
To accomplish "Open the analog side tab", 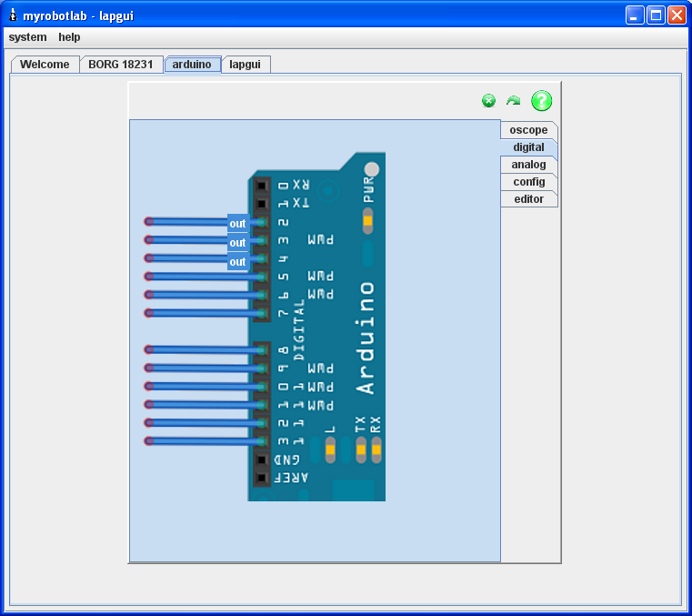I will pos(528,165).
